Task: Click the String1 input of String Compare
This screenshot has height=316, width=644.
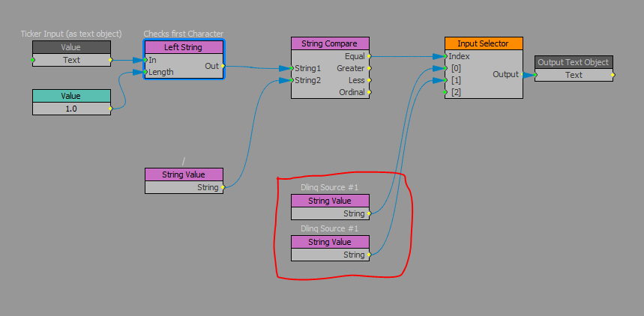Action: (292, 68)
